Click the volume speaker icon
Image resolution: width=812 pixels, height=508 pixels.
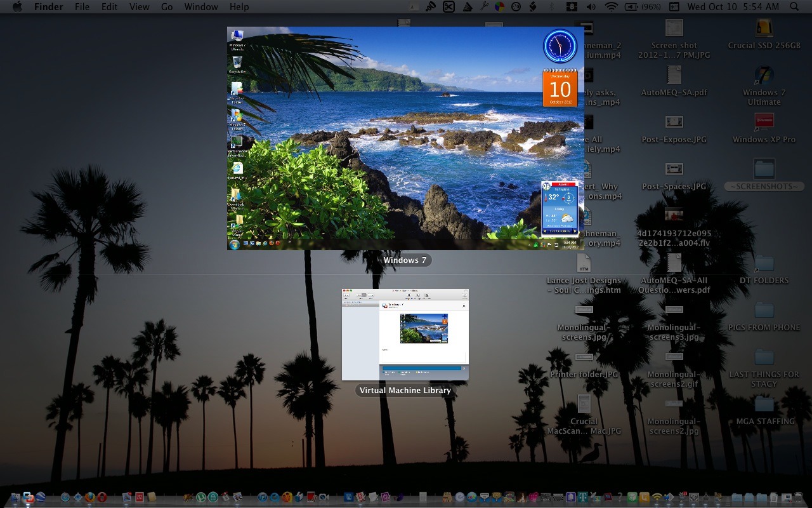click(591, 7)
